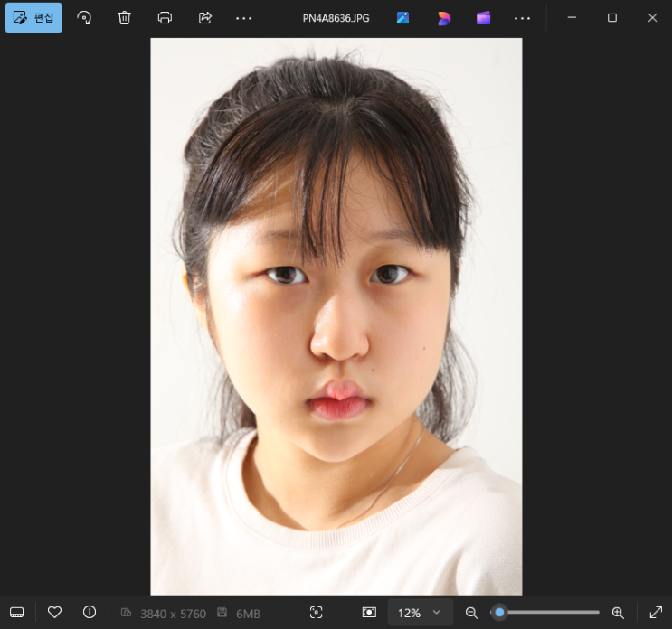The image size is (672, 629).
Task: Open Clipchamp purple icon in the top bar
Action: coord(483,17)
